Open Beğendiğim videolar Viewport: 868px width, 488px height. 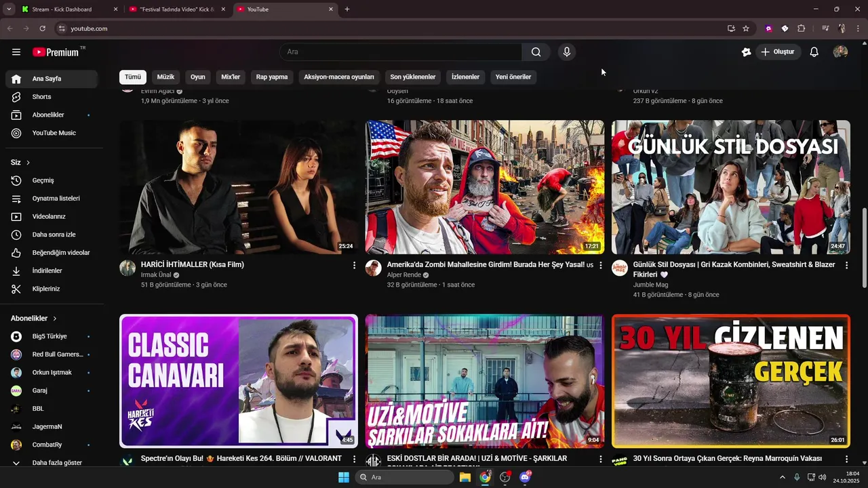coord(52,253)
